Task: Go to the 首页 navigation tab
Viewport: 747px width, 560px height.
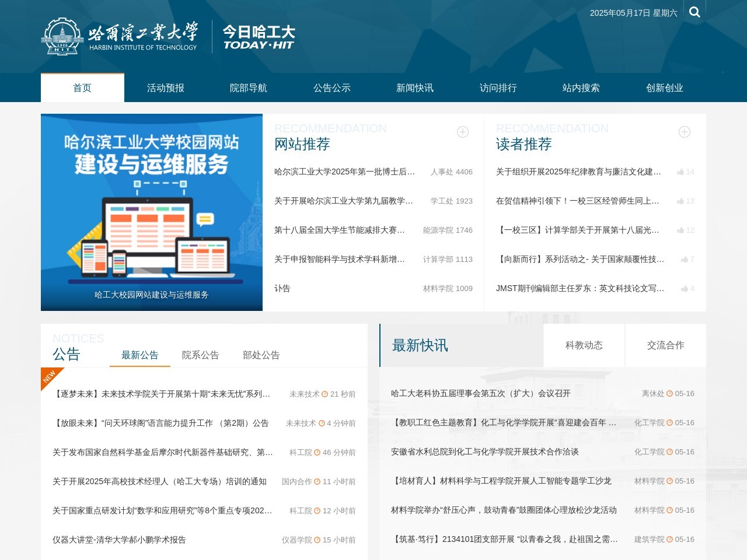Action: pyautogui.click(x=82, y=88)
